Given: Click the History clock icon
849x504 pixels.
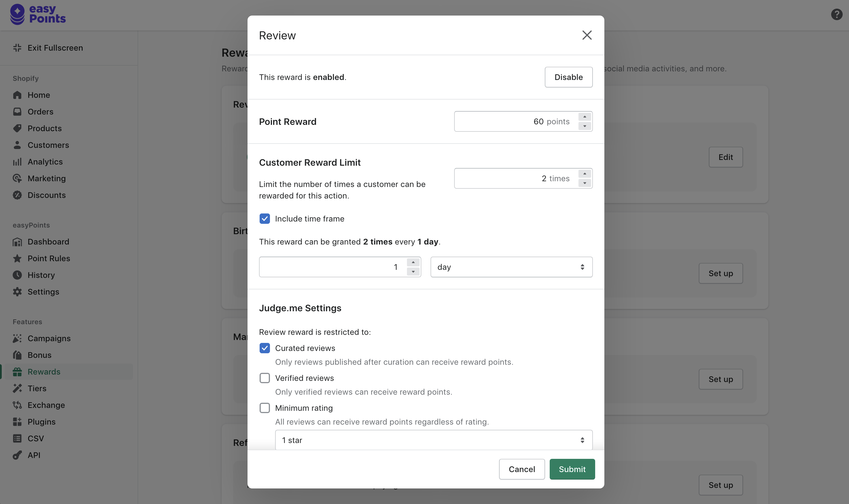Looking at the screenshot, I should 17,275.
